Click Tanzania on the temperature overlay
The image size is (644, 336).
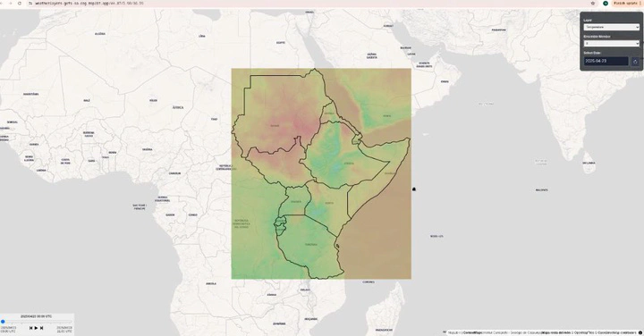(x=311, y=245)
